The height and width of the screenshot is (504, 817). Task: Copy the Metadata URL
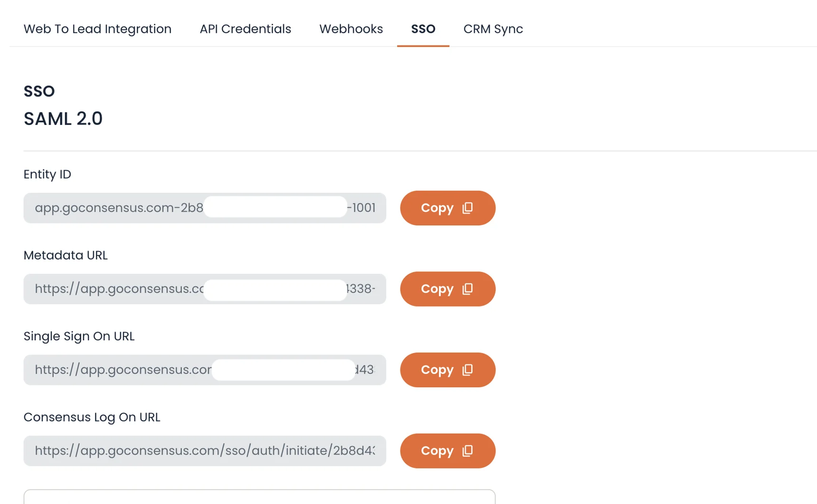[447, 289]
